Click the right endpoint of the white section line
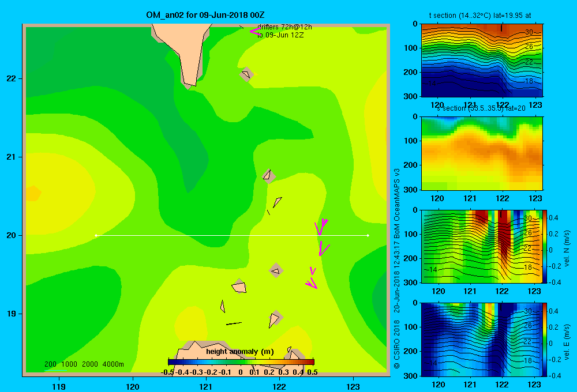The width and height of the screenshot is (577, 392). tap(368, 235)
